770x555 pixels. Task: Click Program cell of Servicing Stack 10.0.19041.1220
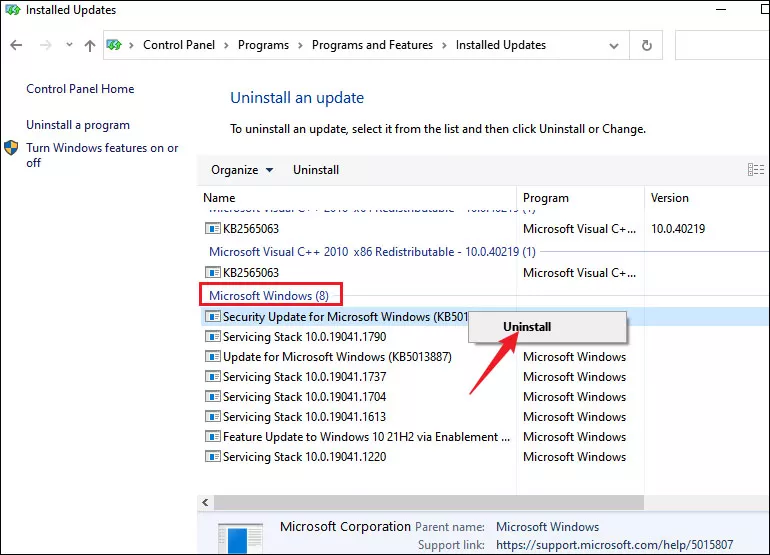574,457
